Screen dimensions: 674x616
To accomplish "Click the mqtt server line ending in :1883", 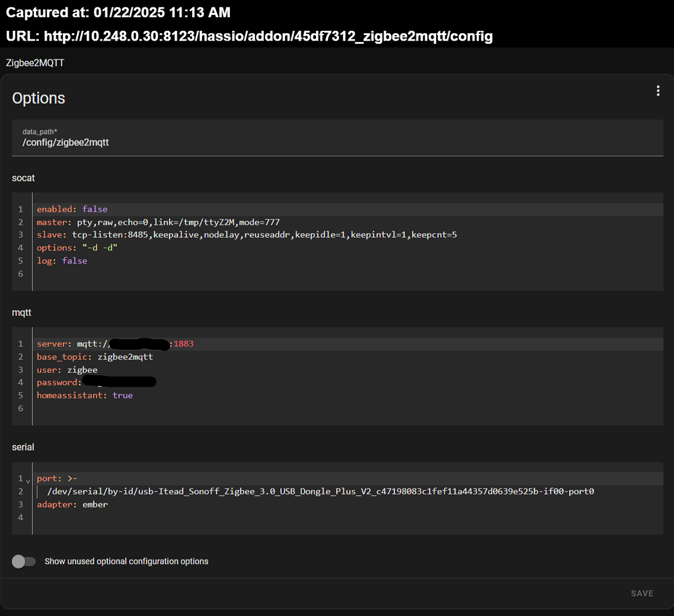I will [x=114, y=343].
